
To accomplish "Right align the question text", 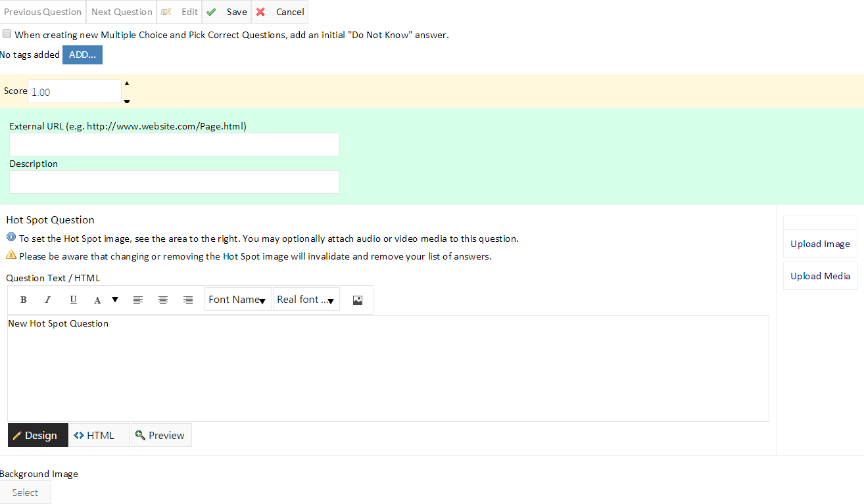I will pos(188,300).
